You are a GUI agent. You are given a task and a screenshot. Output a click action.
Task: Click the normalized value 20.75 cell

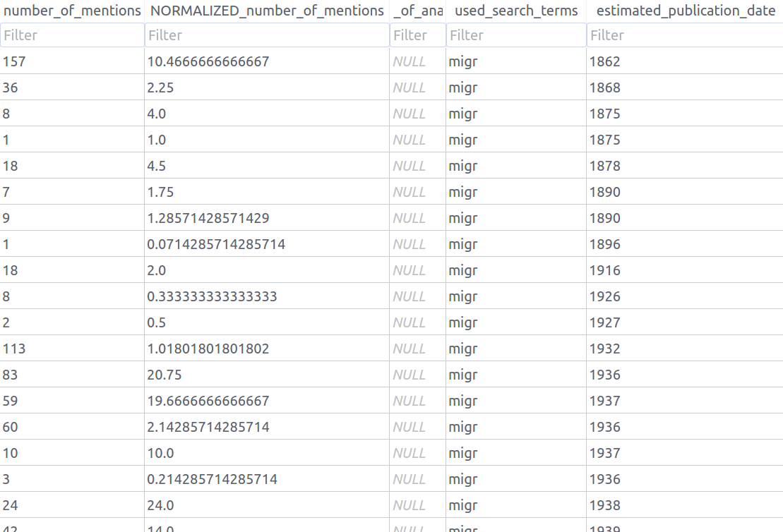[x=267, y=375]
